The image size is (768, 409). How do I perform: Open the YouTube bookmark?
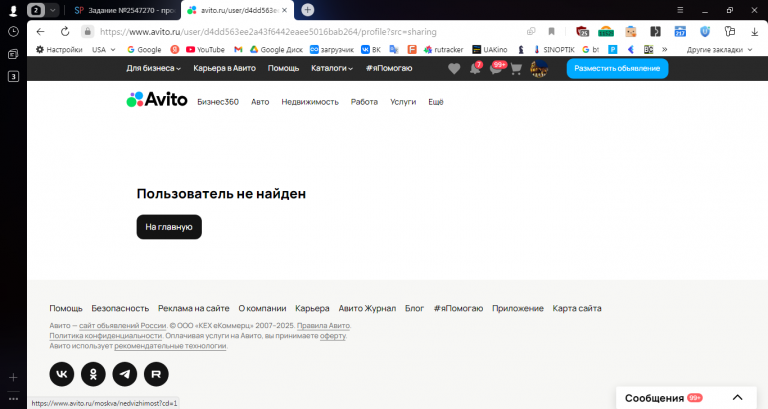coord(205,49)
